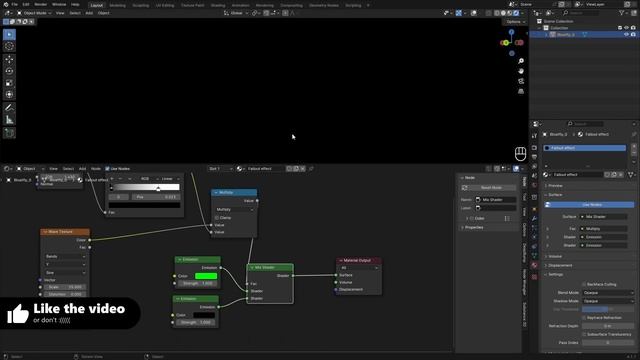Image resolution: width=640 pixels, height=360 pixels.
Task: Open the Edit menu
Action: pyautogui.click(x=26, y=4)
